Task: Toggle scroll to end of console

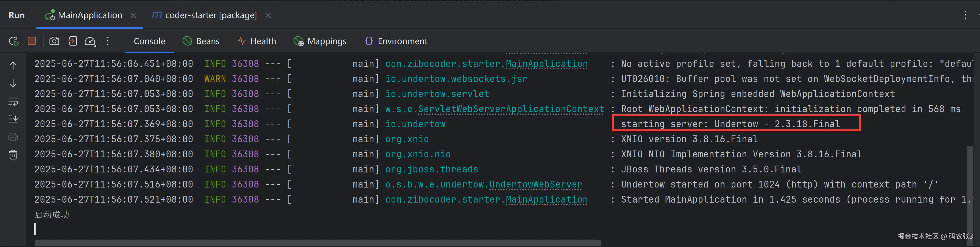Action: click(13, 119)
